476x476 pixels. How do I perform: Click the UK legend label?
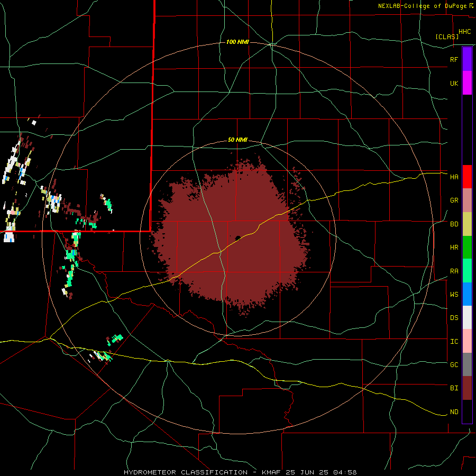[454, 83]
